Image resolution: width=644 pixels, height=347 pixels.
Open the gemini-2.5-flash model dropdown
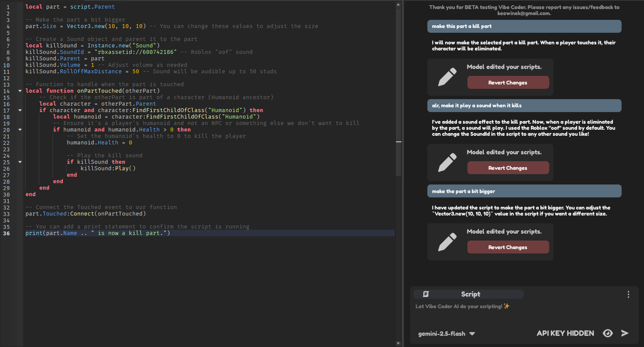(447, 334)
